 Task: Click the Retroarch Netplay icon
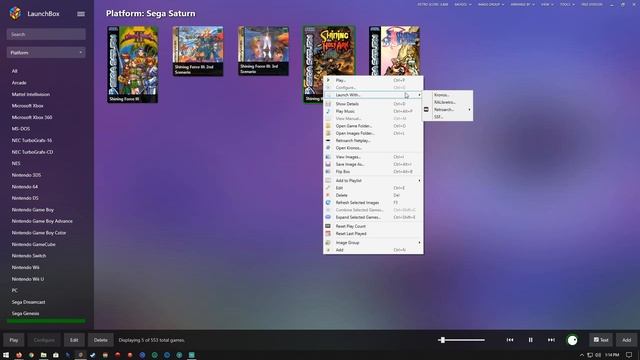[x=328, y=140]
